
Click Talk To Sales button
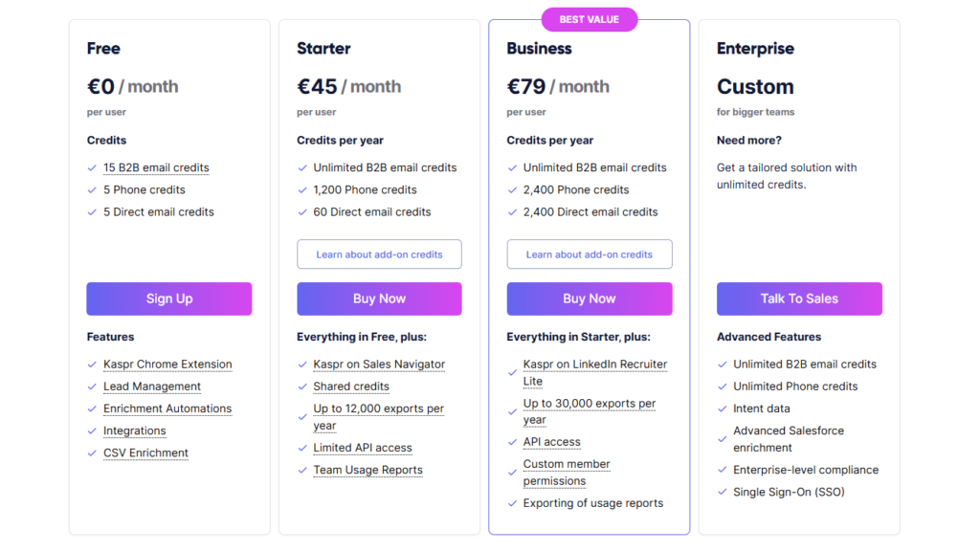pyautogui.click(x=799, y=298)
